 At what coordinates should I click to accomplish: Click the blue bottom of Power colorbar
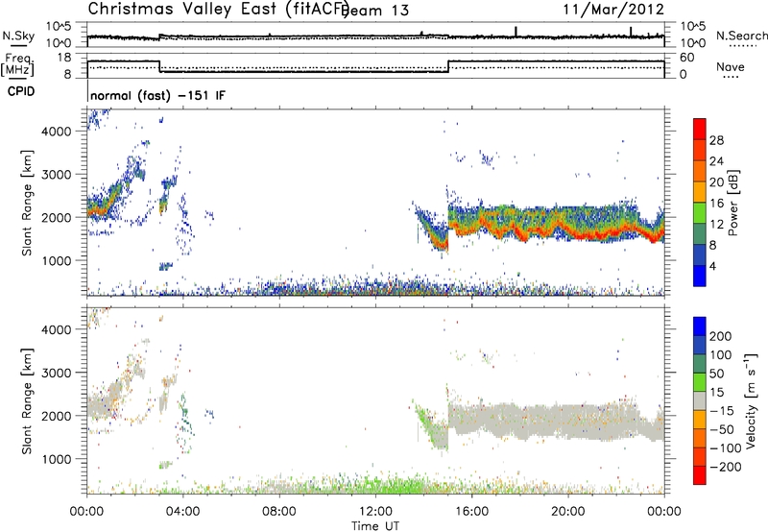pyautogui.click(x=700, y=277)
